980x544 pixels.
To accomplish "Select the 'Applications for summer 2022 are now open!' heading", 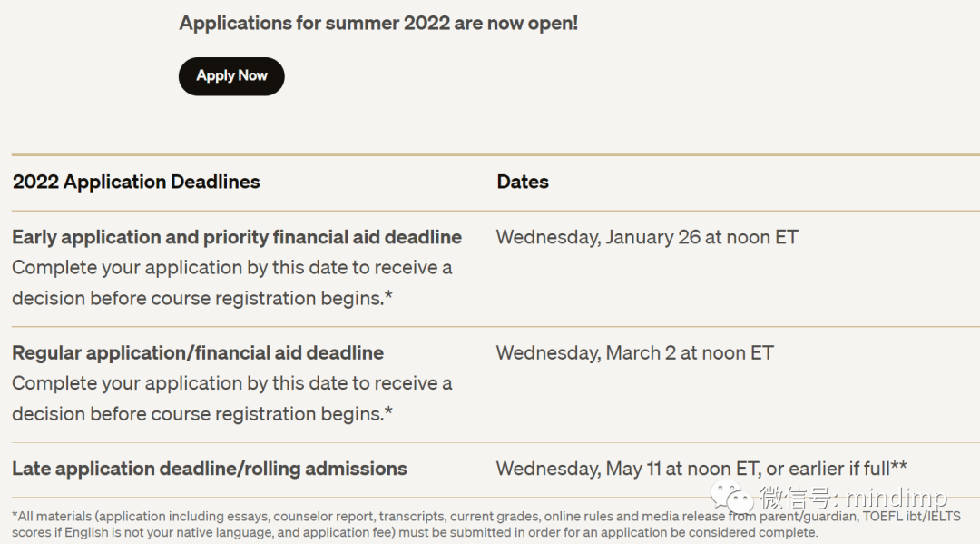I will (x=378, y=23).
